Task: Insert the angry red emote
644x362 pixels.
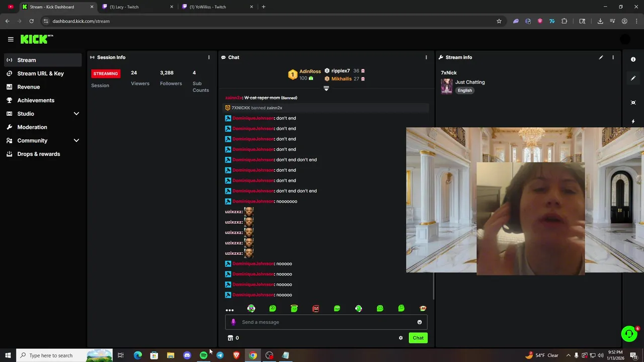Action: tap(315, 308)
